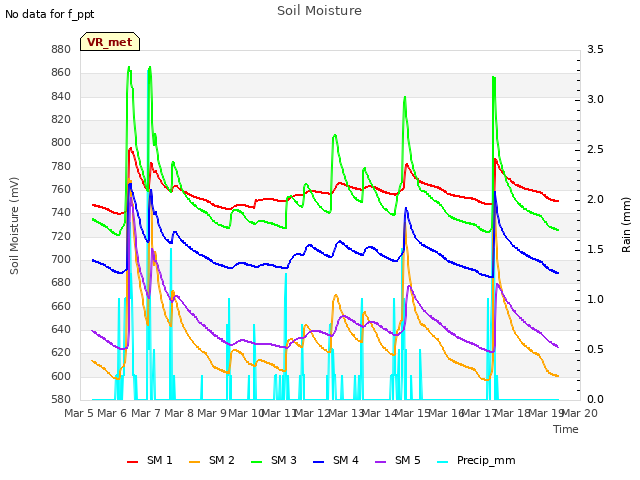Viewport: 640px width, 480px height.
Task: Click the 'No data for f_ppt' message
Action: pyautogui.click(x=50, y=14)
